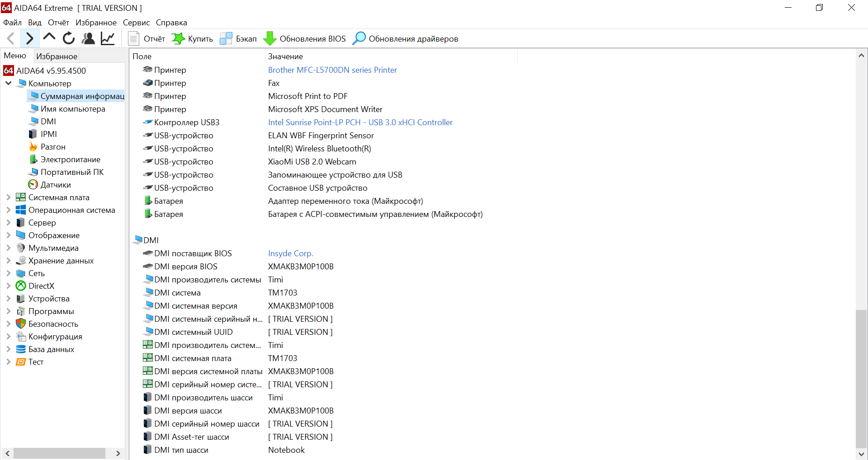Click the tree horizontal scrollbar thumb
Viewport: 868px width, 460px height.
click(x=59, y=453)
